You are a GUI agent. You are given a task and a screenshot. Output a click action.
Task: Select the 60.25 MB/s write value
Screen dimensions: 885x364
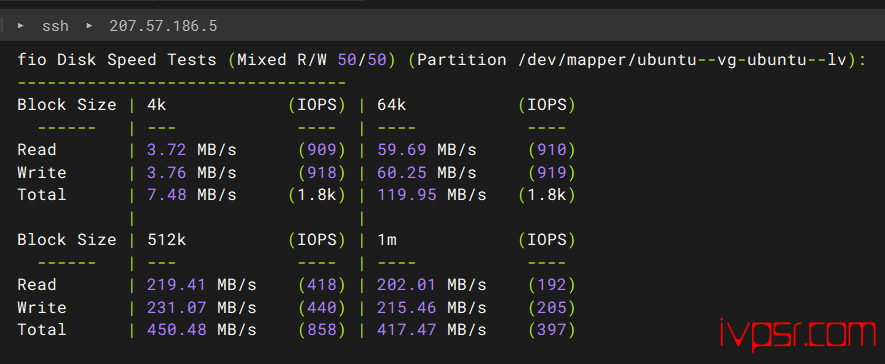[x=427, y=173]
